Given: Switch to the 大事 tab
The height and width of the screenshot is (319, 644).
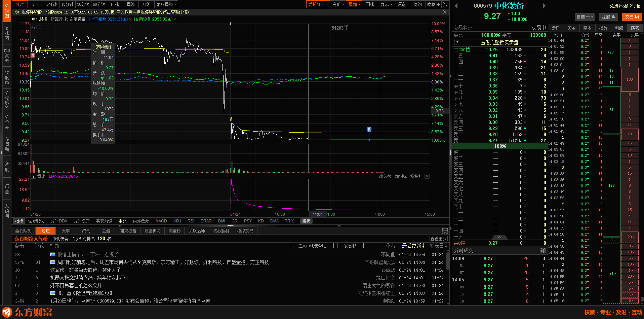Looking at the screenshot, I should [x=66, y=231].
